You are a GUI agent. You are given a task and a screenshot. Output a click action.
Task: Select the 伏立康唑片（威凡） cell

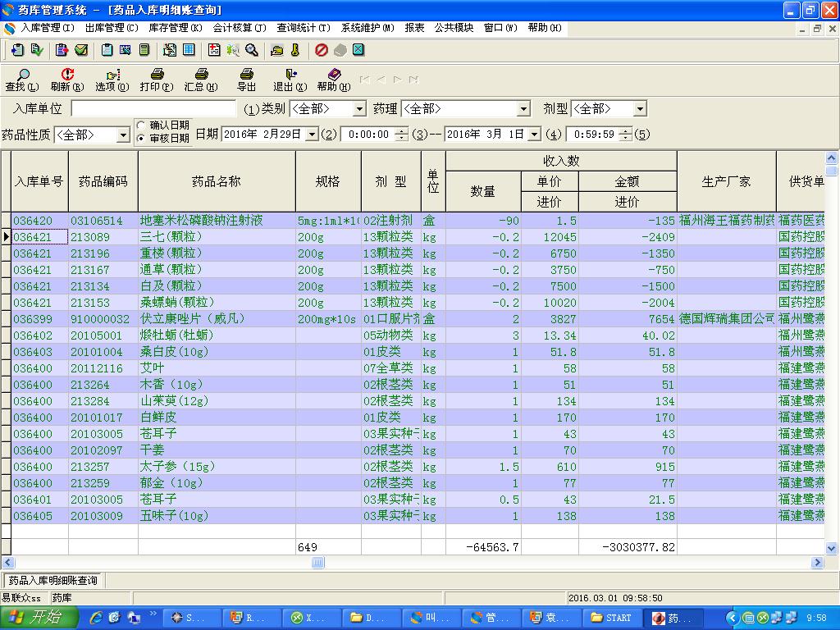pyautogui.click(x=217, y=319)
